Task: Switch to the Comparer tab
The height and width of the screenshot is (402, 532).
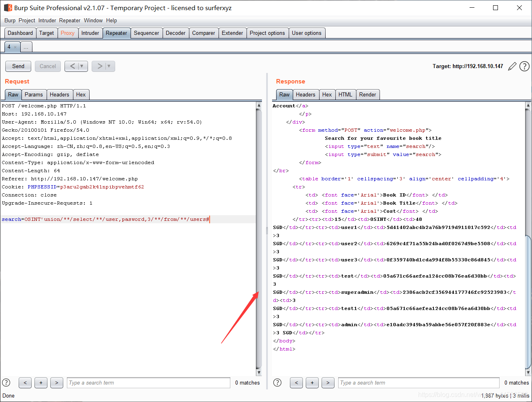Action: pos(204,33)
